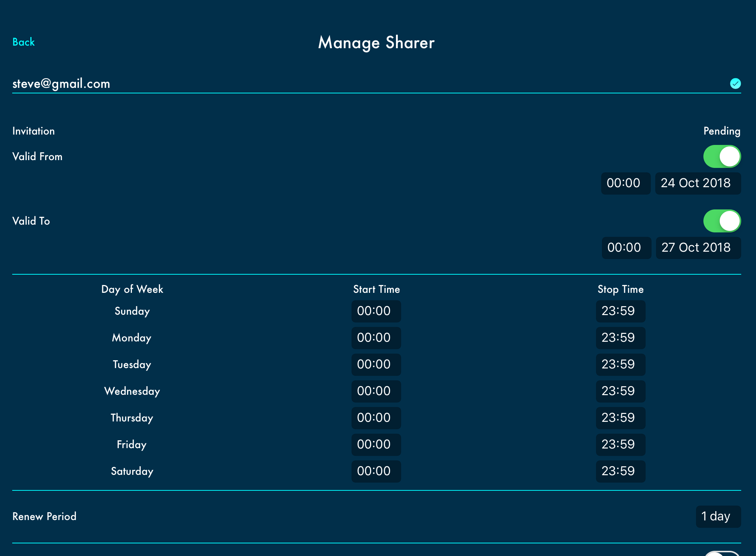Image resolution: width=756 pixels, height=556 pixels.
Task: Adjust Friday start time
Action: click(x=376, y=444)
